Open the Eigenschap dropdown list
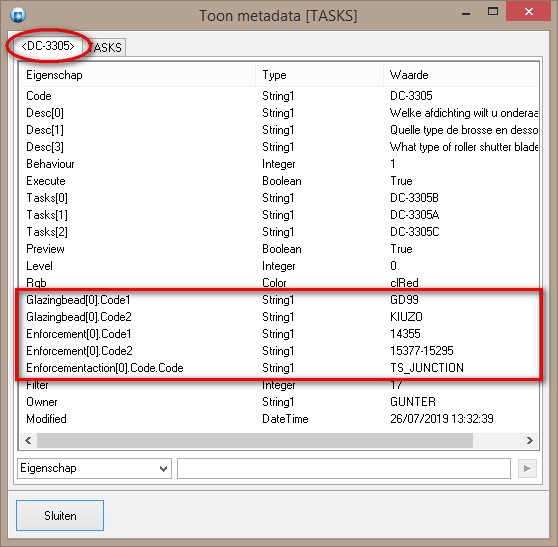Image resolution: width=558 pixels, height=547 pixels. [94, 468]
